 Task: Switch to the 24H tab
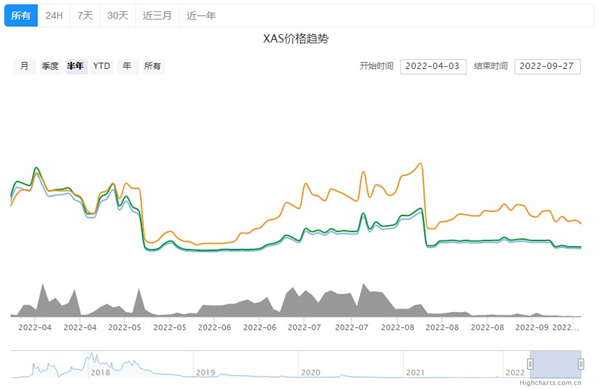pos(54,15)
